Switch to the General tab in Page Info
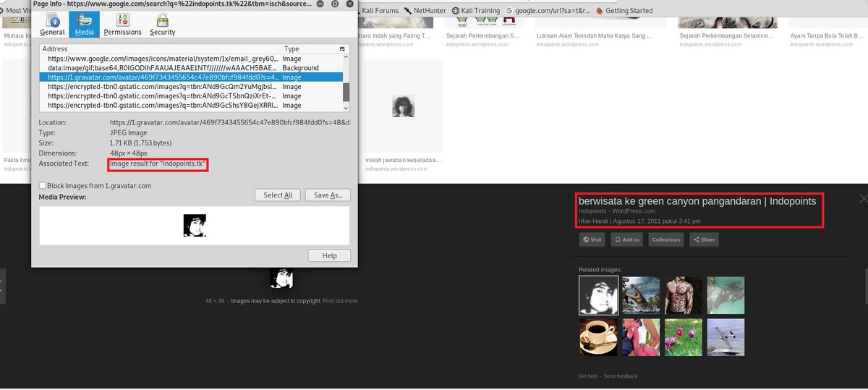Viewport: 868px width, 390px height. coord(52,24)
